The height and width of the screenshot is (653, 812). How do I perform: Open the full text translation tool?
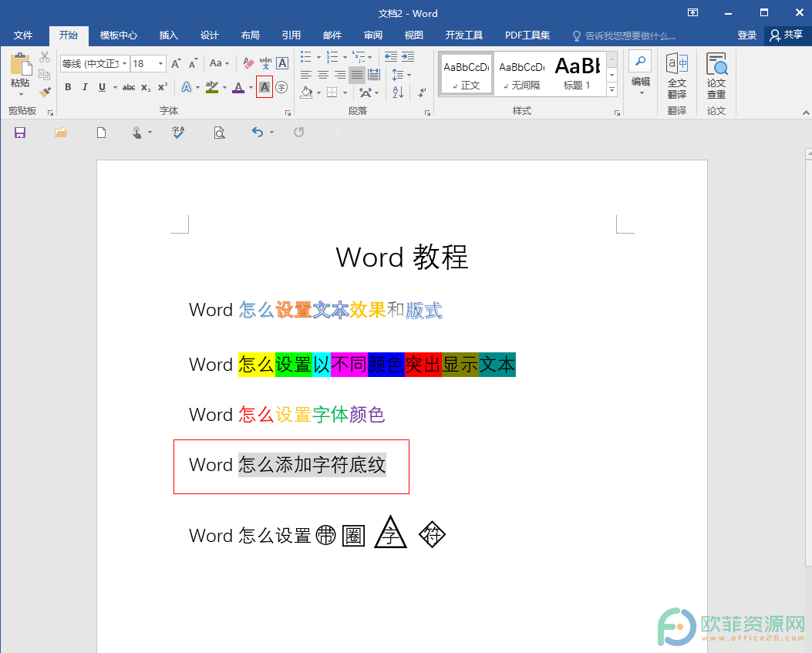pyautogui.click(x=677, y=76)
